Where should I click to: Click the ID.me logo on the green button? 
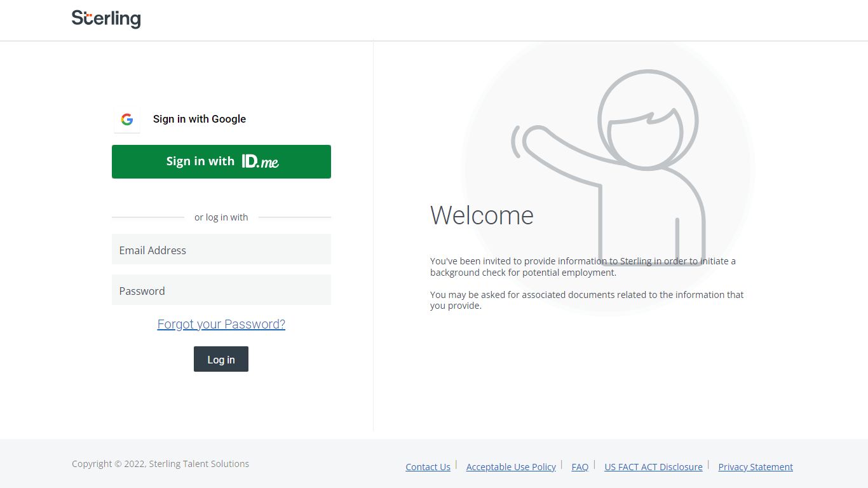click(x=260, y=161)
